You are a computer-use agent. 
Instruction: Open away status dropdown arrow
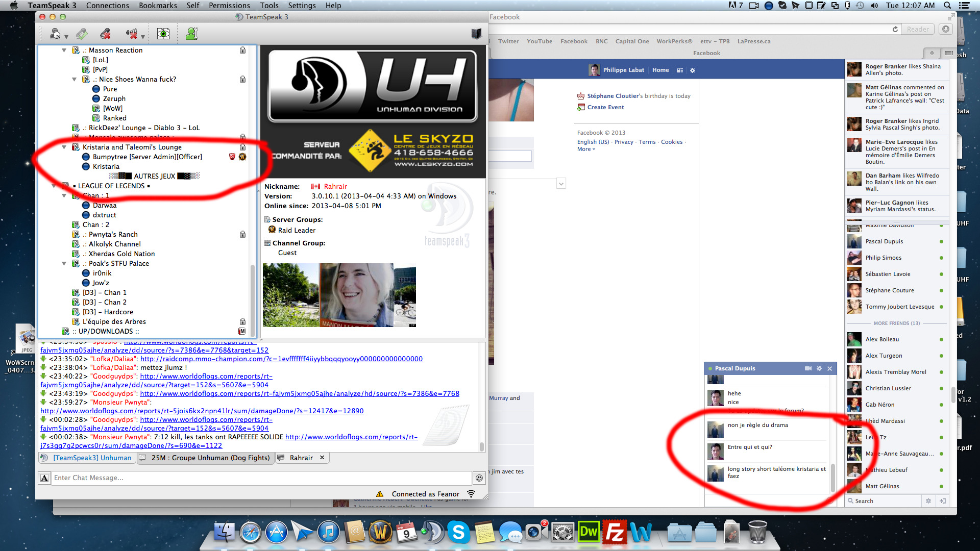[66, 37]
